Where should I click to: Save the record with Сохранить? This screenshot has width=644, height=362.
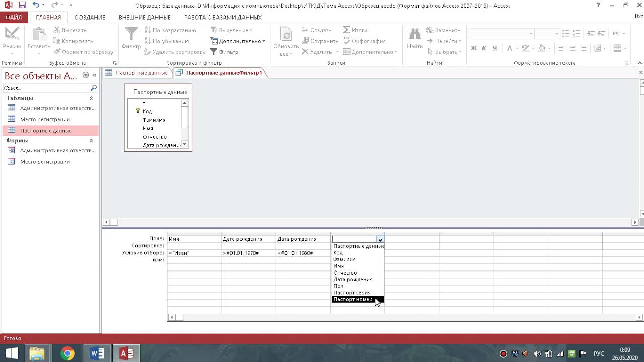319,41
